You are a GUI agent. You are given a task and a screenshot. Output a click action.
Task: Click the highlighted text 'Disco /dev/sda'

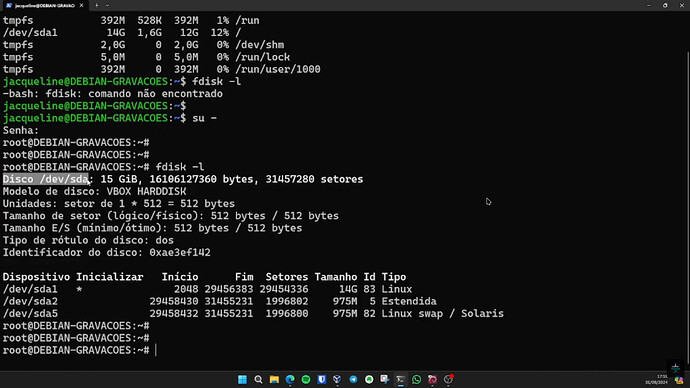click(x=46, y=179)
